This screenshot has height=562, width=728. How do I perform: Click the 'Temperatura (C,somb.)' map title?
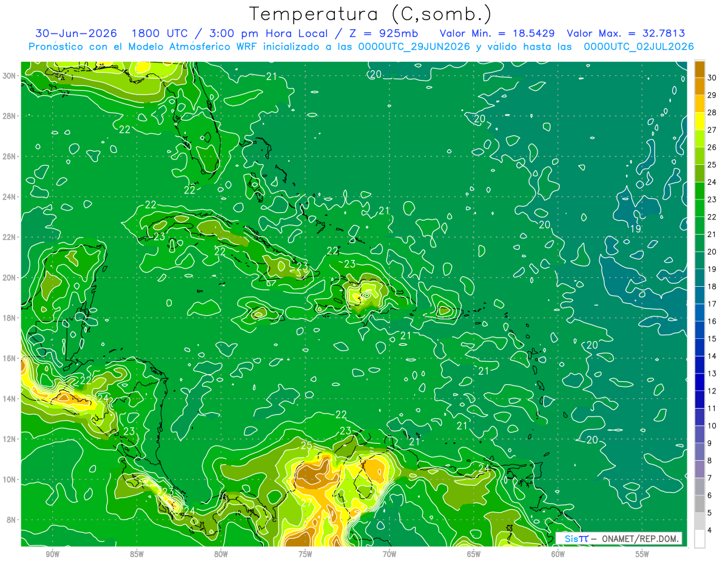tap(371, 14)
